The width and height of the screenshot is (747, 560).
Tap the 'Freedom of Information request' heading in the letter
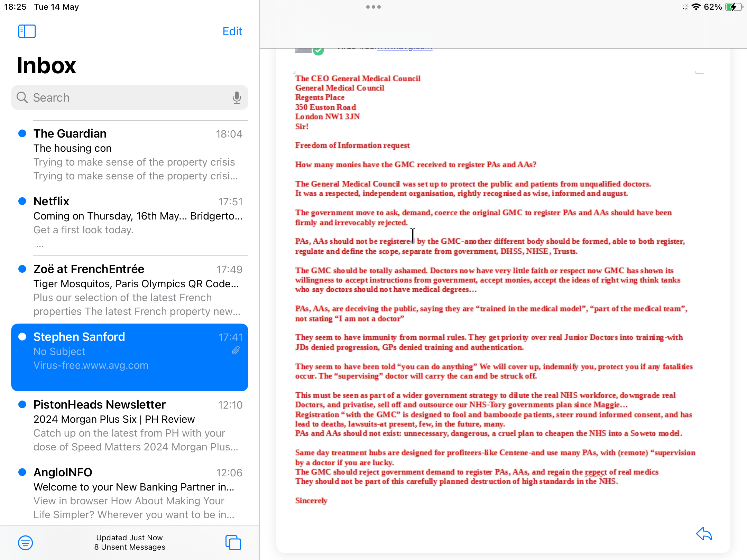[352, 146]
